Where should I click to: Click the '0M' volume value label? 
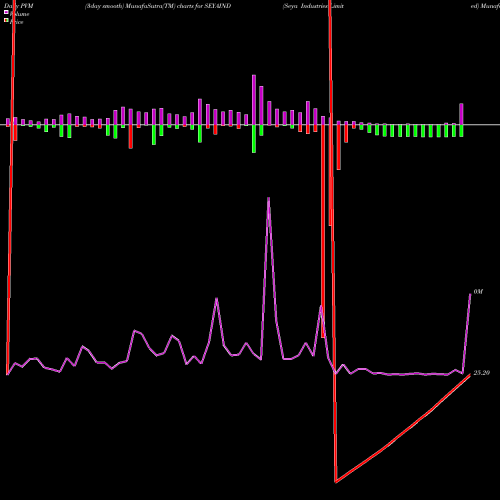[478, 292]
